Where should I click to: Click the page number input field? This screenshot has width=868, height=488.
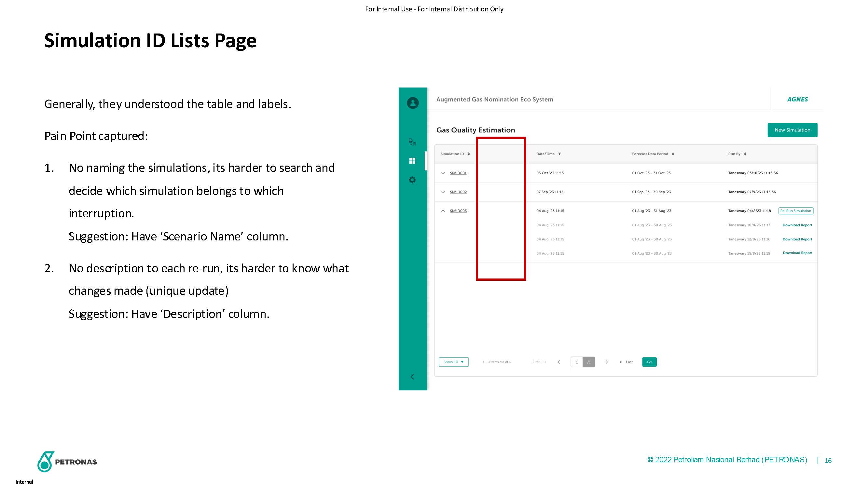tap(576, 362)
